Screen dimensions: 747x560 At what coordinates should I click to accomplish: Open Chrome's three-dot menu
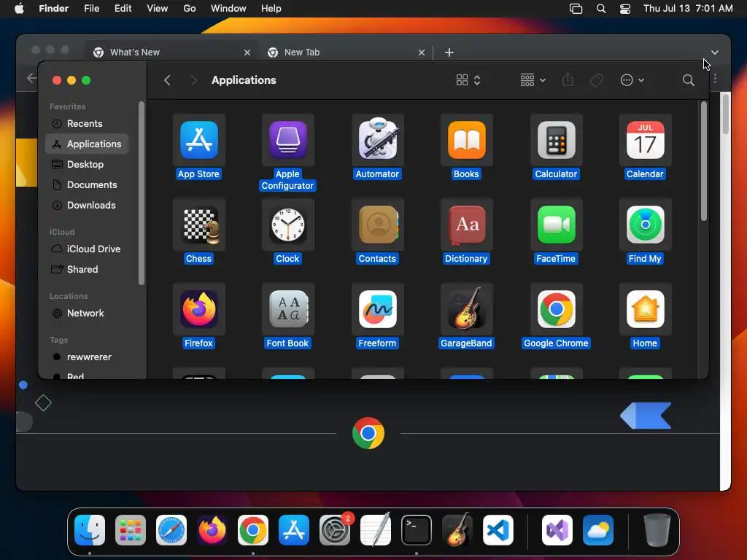pos(715,79)
